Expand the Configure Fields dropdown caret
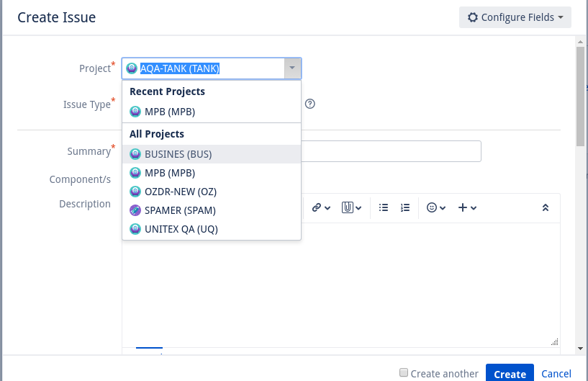The width and height of the screenshot is (588, 381). point(561,17)
